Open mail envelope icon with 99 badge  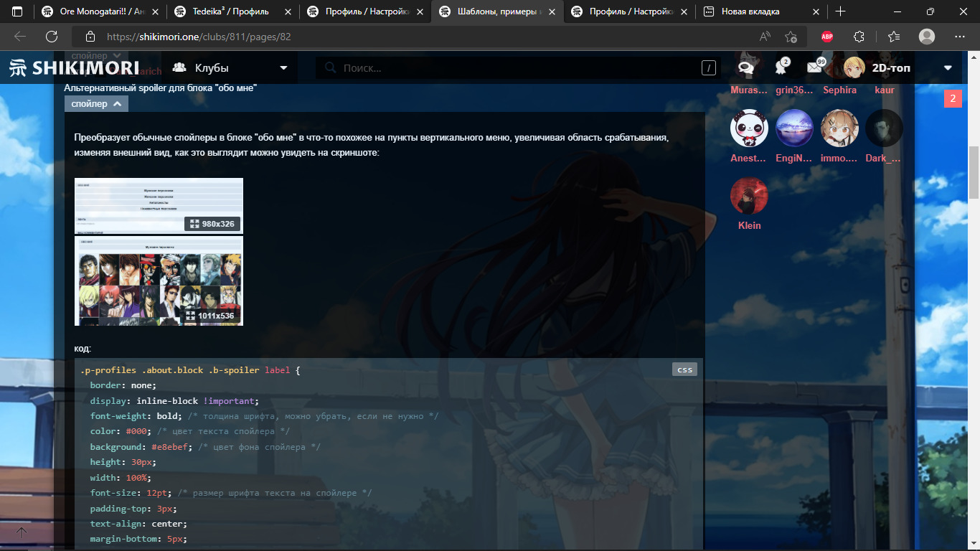pos(814,68)
